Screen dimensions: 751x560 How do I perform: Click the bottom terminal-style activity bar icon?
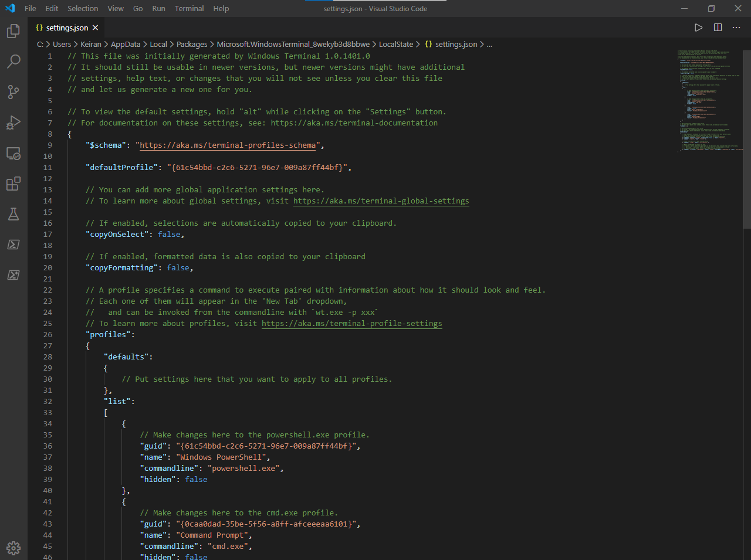pos(13,275)
